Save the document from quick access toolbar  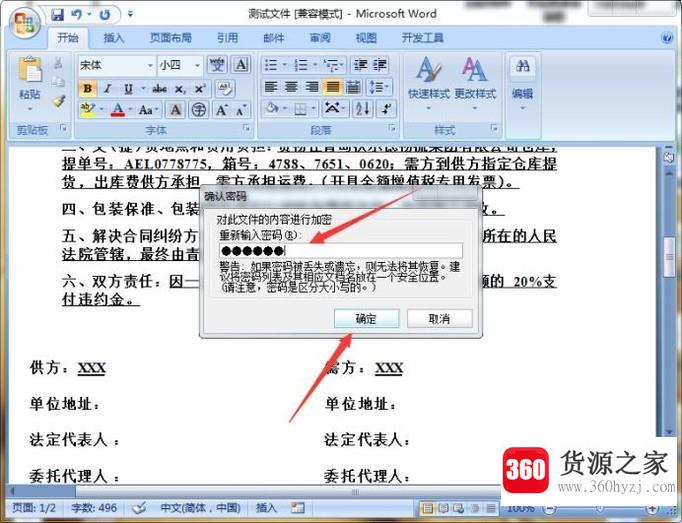(x=57, y=15)
